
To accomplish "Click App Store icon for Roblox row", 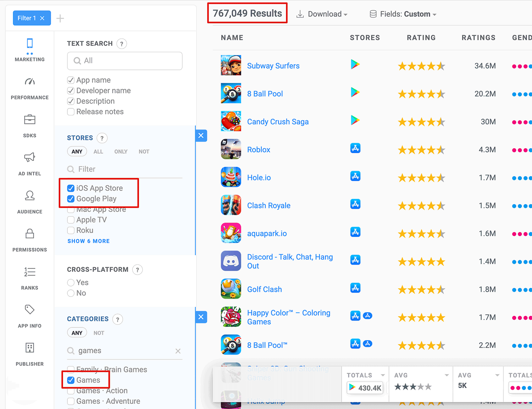I will 355,148.
